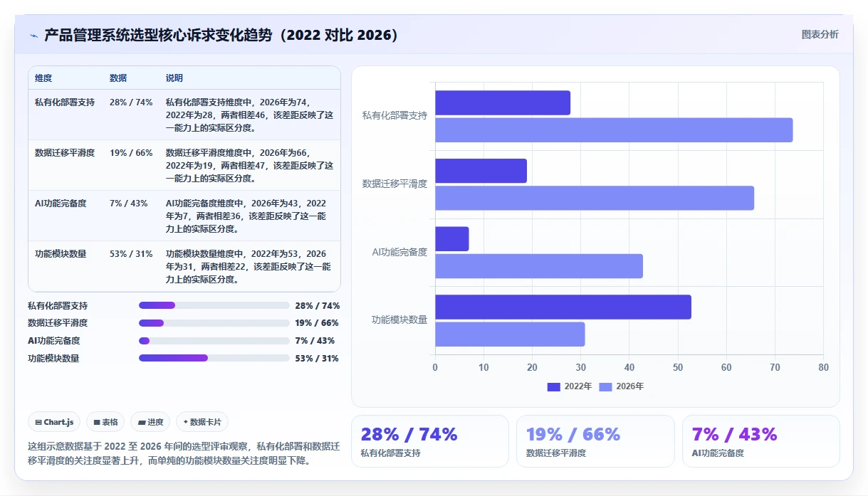Click the 53% / 31% progress value label
Image resolution: width=868 pixels, height=496 pixels.
click(317, 358)
